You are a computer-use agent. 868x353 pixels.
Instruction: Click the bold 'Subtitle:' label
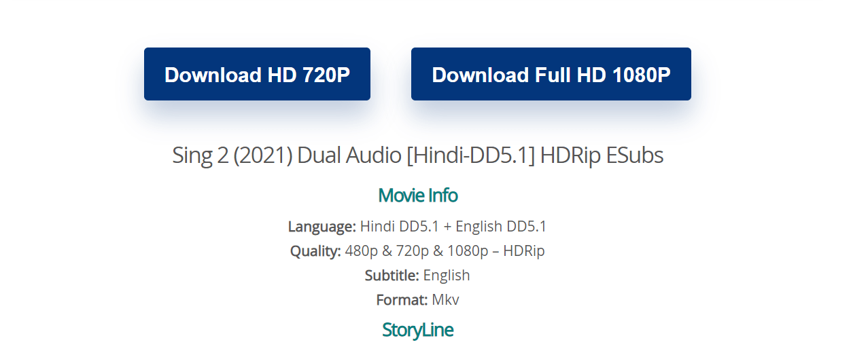click(x=392, y=276)
